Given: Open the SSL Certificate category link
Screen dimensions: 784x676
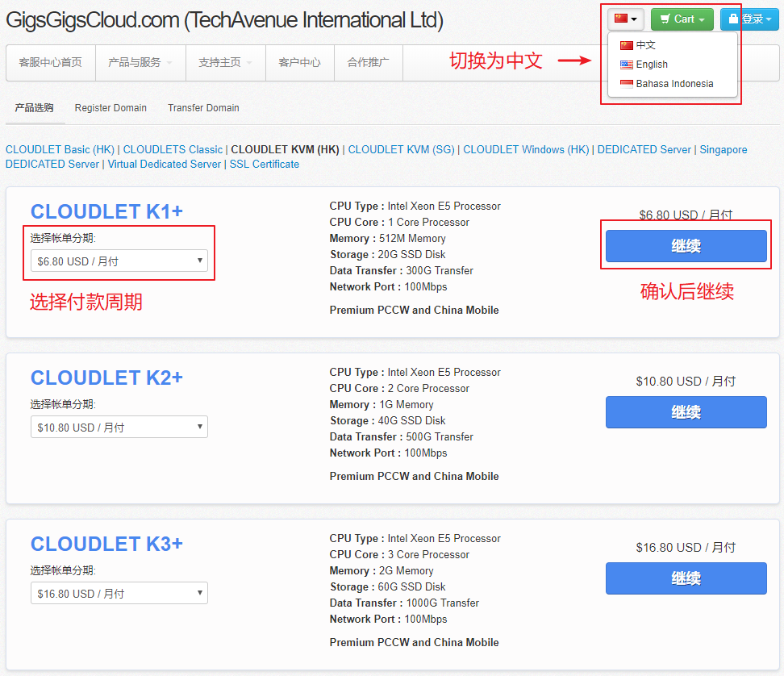Looking at the screenshot, I should 265,164.
